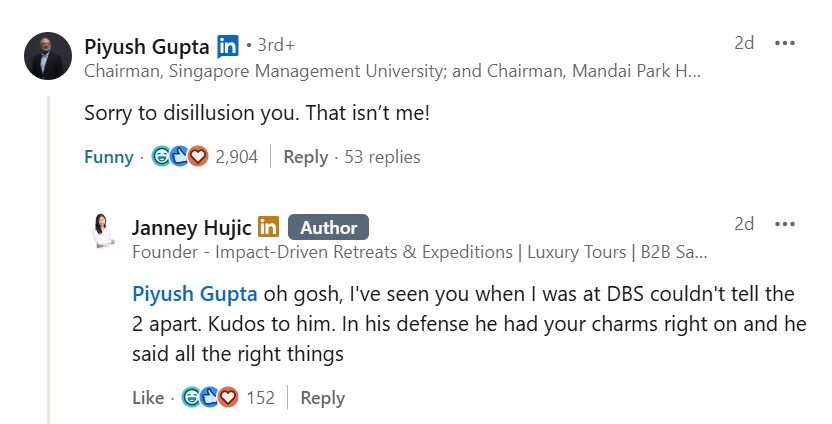Click the Piyush Gupta commenter name

147,46
